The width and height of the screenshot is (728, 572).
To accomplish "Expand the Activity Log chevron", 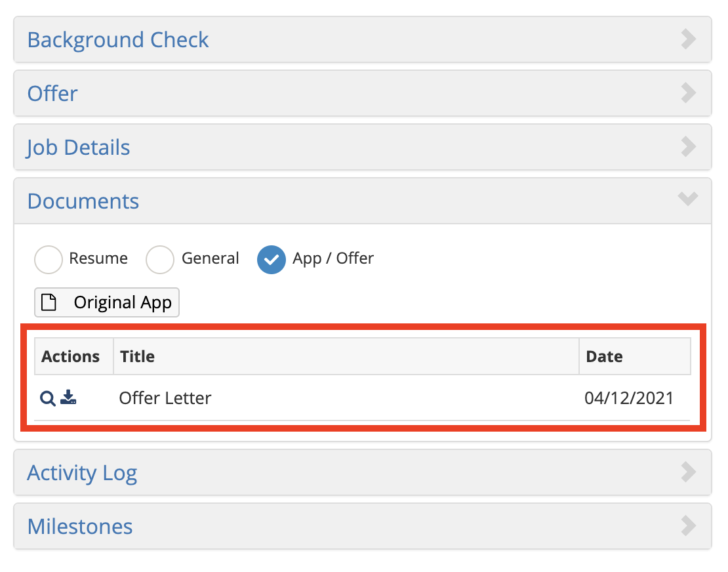I will 688,472.
